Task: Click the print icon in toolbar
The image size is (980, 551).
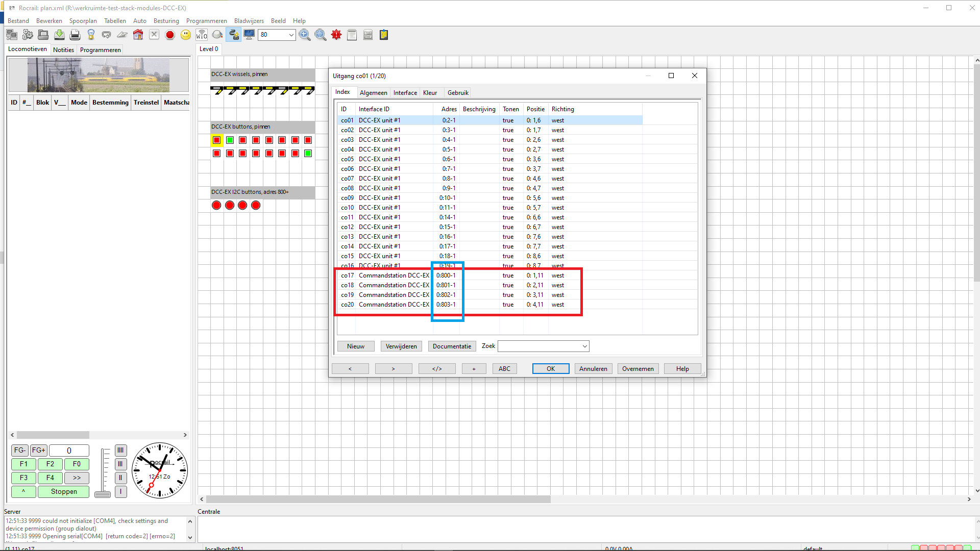Action: 75,35
